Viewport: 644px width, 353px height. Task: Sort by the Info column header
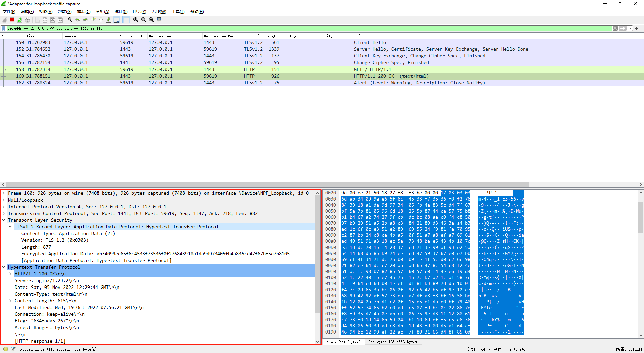point(498,36)
